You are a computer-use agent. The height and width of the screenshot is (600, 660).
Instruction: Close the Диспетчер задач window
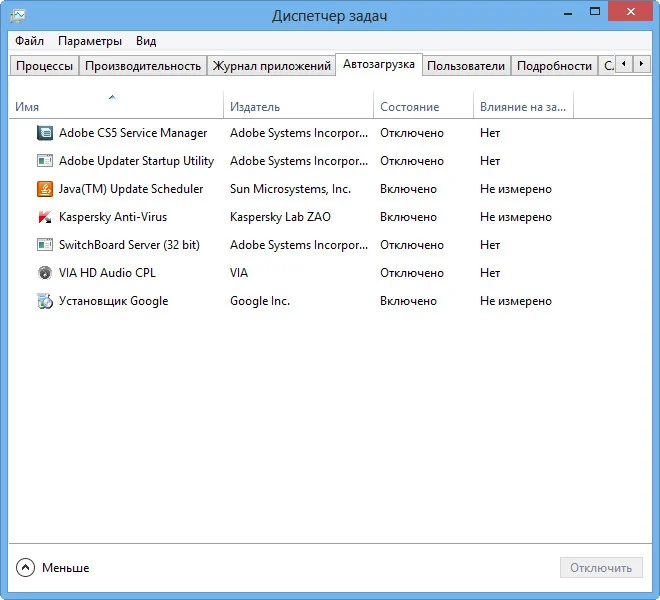[630, 11]
